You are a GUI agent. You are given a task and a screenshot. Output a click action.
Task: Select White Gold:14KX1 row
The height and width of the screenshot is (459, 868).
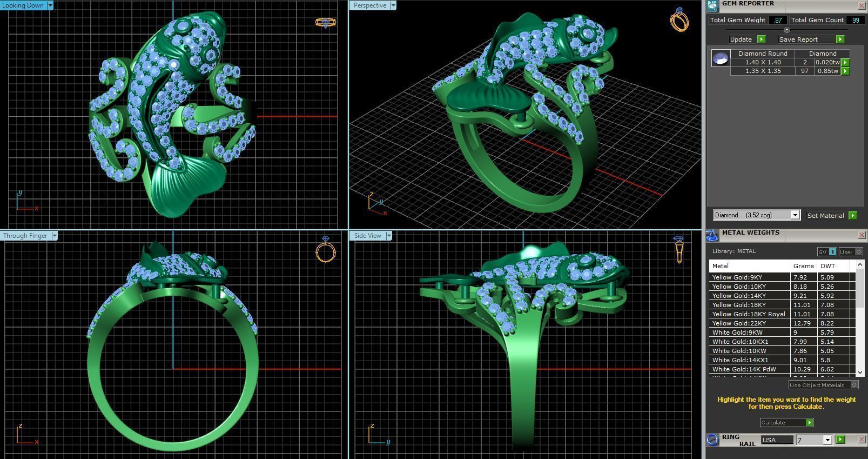coord(782,360)
